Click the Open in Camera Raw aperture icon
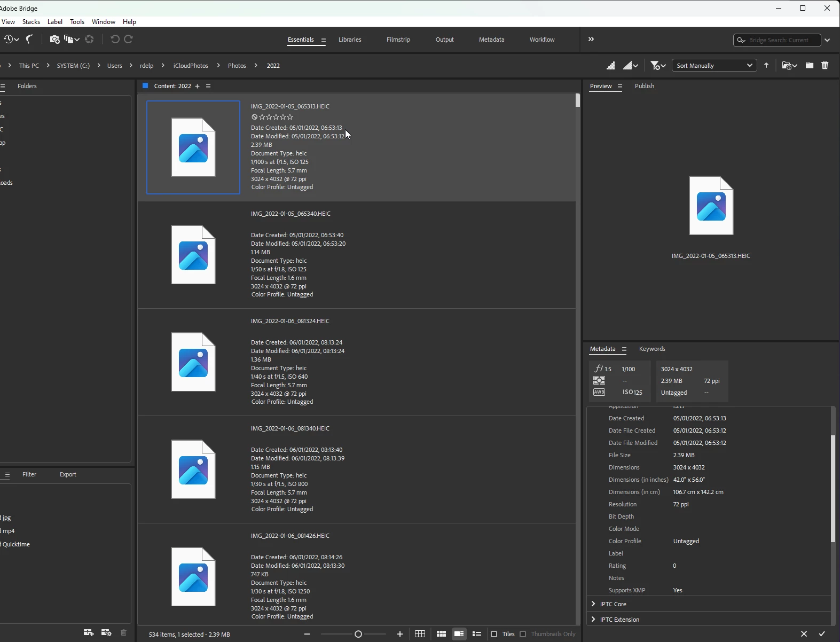 (x=89, y=39)
